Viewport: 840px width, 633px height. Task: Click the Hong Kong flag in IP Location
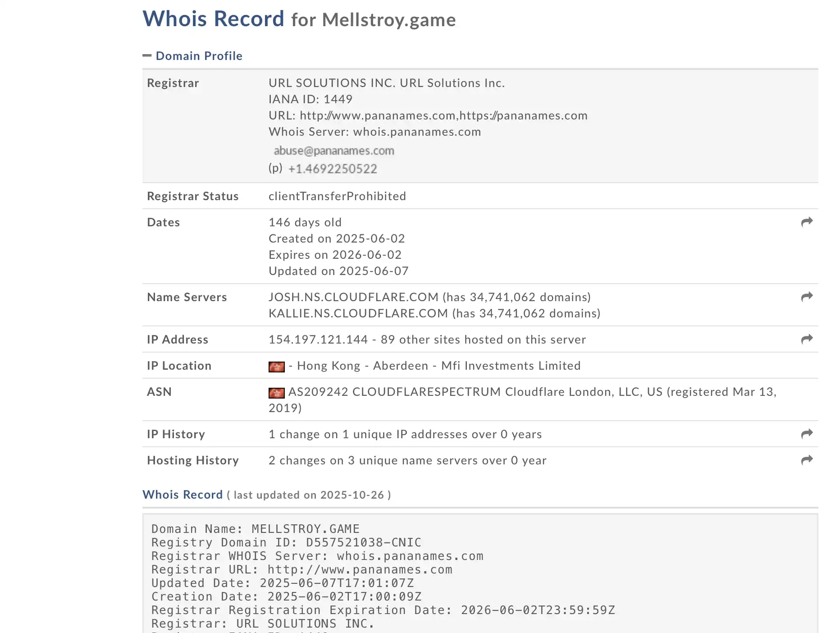point(276,367)
